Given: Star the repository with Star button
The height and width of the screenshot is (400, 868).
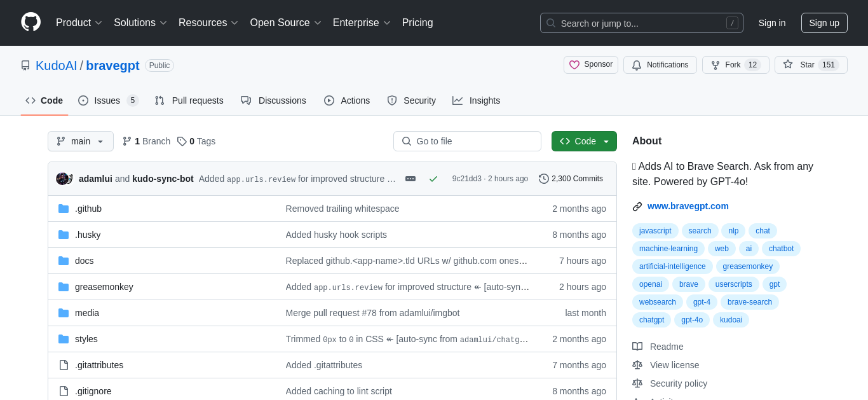Looking at the screenshot, I should click(x=811, y=65).
